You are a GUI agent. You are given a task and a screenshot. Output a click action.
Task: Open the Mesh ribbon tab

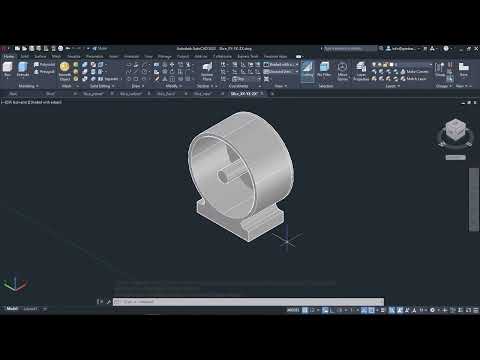pyautogui.click(x=56, y=56)
